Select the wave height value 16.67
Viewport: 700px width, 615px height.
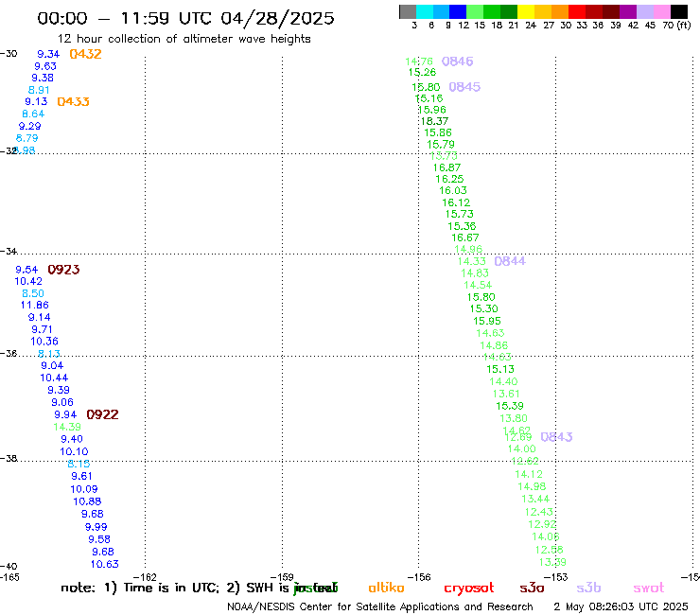(x=465, y=238)
